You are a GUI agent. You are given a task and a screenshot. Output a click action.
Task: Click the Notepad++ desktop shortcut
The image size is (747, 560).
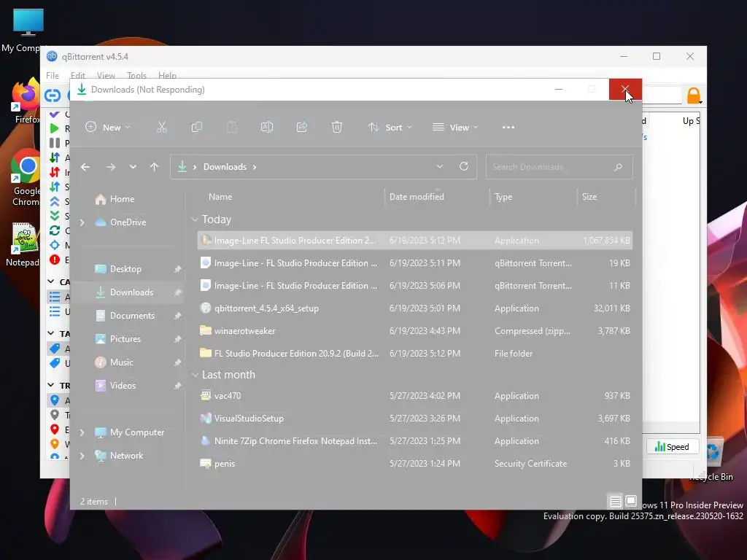pyautogui.click(x=23, y=245)
